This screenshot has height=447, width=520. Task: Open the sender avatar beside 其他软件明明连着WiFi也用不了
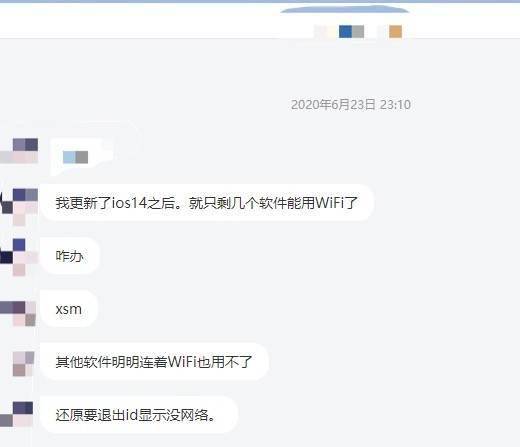click(x=23, y=364)
